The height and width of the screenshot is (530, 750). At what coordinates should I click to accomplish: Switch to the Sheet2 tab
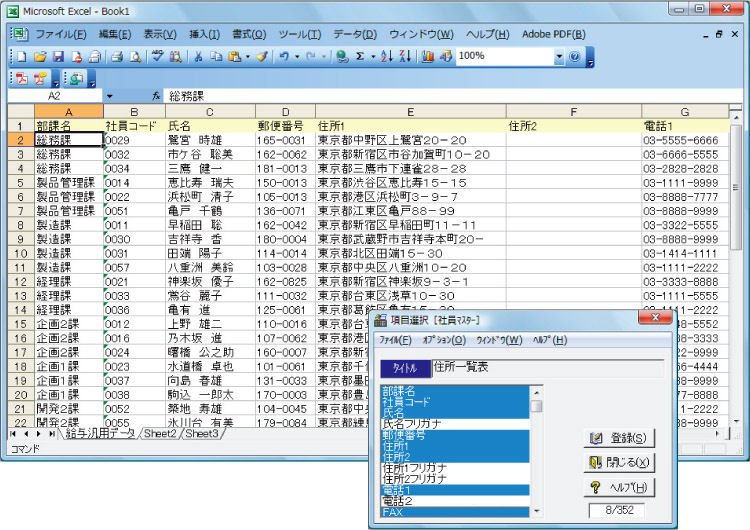pyautogui.click(x=160, y=433)
